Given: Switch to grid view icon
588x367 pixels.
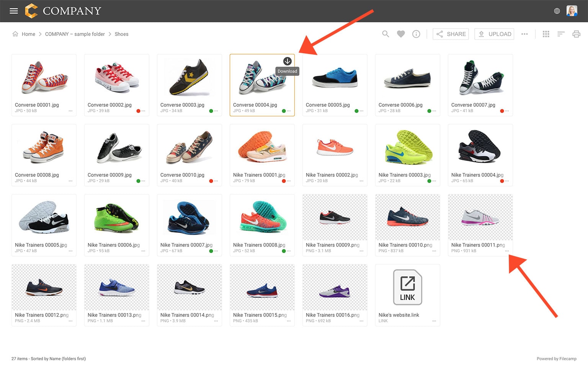Looking at the screenshot, I should point(546,34).
